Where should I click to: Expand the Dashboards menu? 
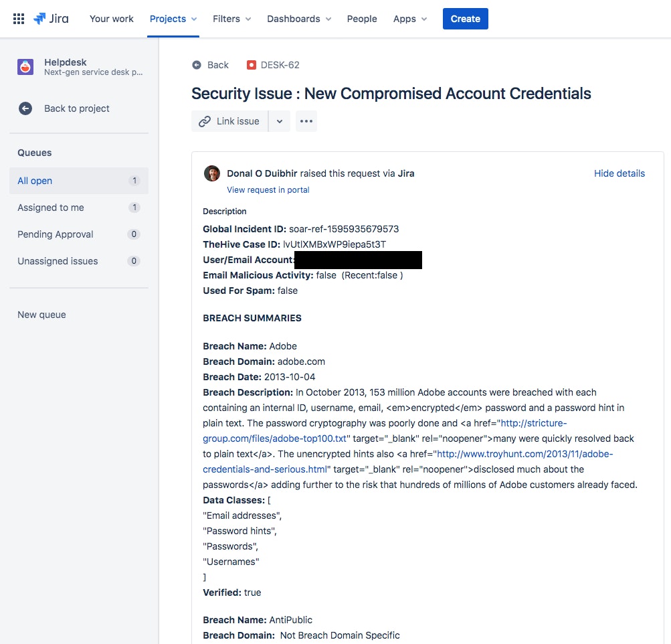click(x=298, y=19)
